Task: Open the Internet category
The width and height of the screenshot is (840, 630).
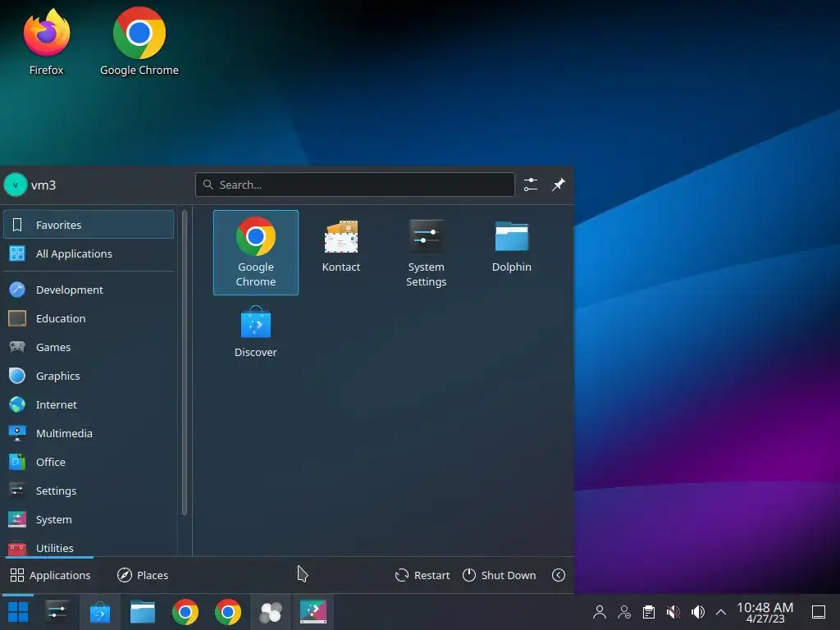Action: (89, 404)
